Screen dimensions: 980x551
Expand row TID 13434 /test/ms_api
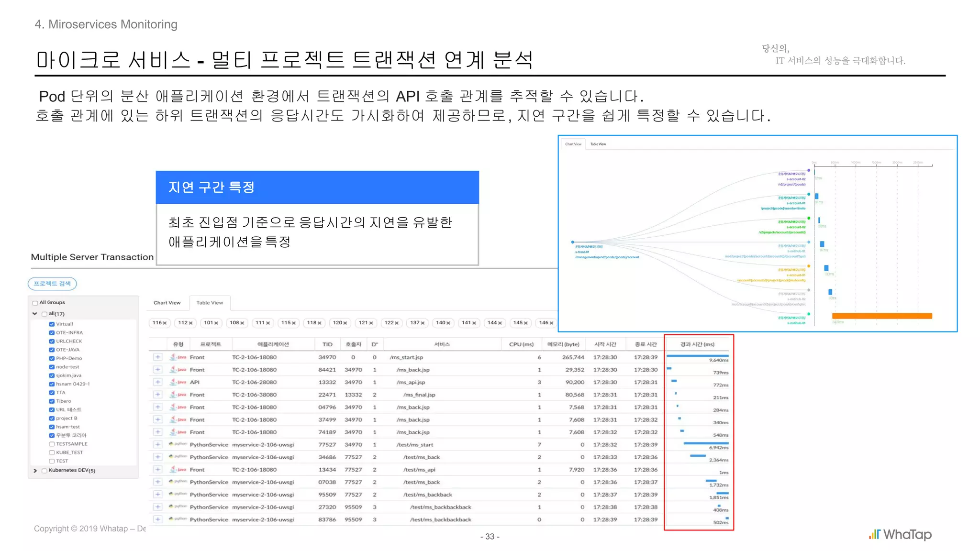click(x=157, y=469)
